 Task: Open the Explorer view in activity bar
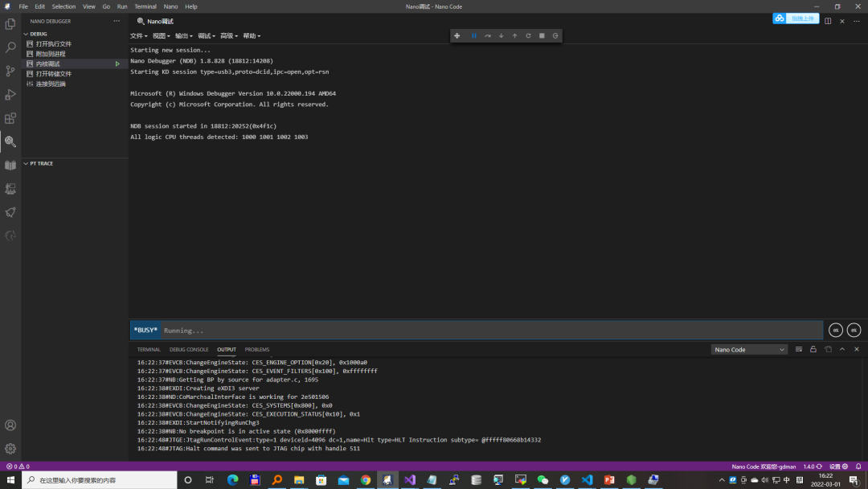coord(10,24)
